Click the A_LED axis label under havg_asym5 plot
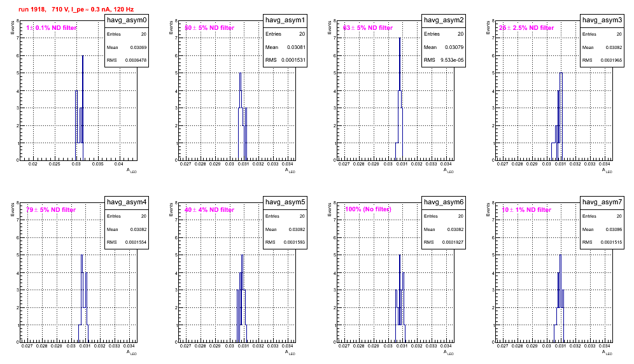634x364 pixels. click(290, 353)
